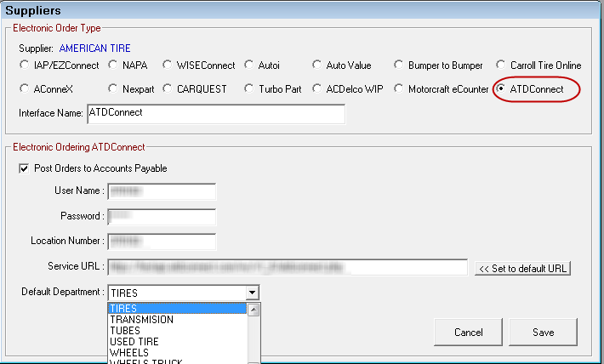Screen dimensions: 604x364
Task: Toggle Post Orders to Accounts Payable
Action: [24, 168]
